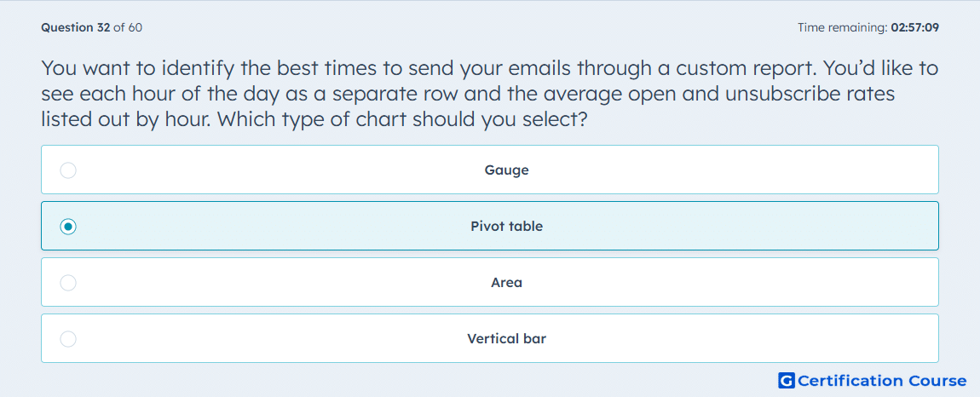Click the "Pivot table" answer label text
980x397 pixels.
(x=506, y=227)
